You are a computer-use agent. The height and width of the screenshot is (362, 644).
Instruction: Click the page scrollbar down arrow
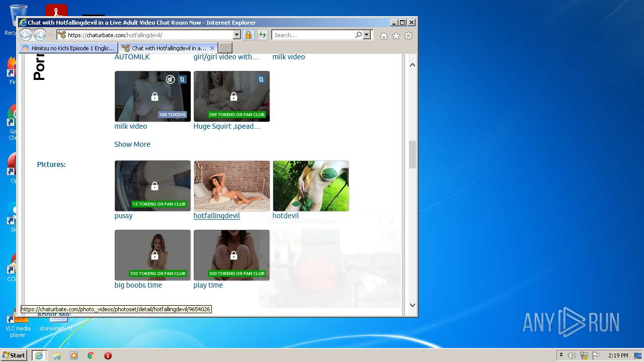(413, 305)
